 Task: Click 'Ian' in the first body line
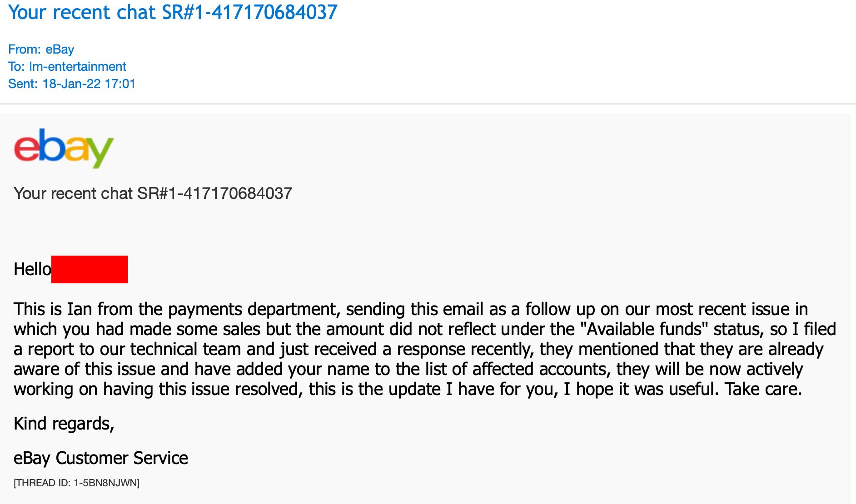coord(80,309)
